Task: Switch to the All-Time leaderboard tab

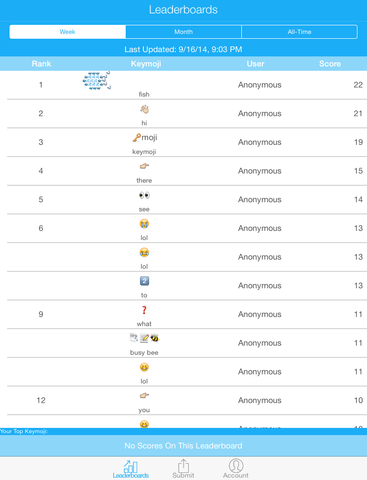Action: point(299,32)
